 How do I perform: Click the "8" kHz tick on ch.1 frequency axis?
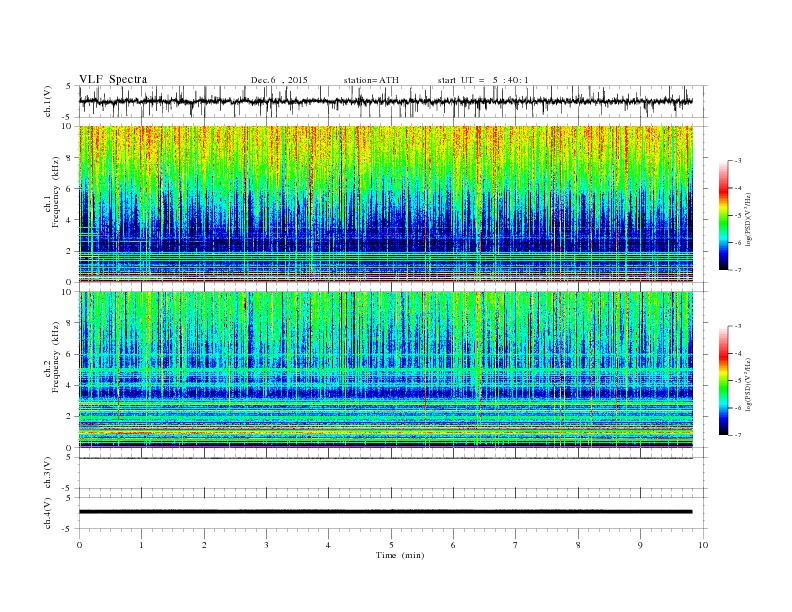[70, 158]
